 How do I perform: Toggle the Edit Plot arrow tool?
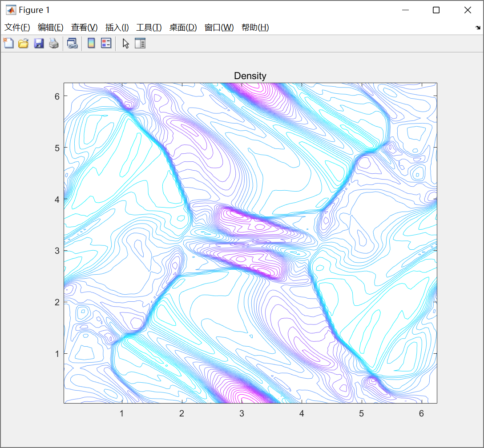coord(126,43)
